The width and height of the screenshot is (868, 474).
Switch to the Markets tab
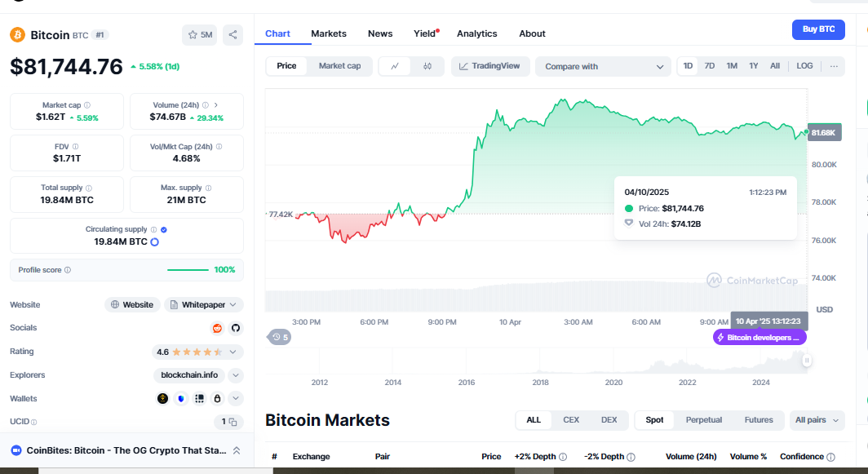pos(329,33)
